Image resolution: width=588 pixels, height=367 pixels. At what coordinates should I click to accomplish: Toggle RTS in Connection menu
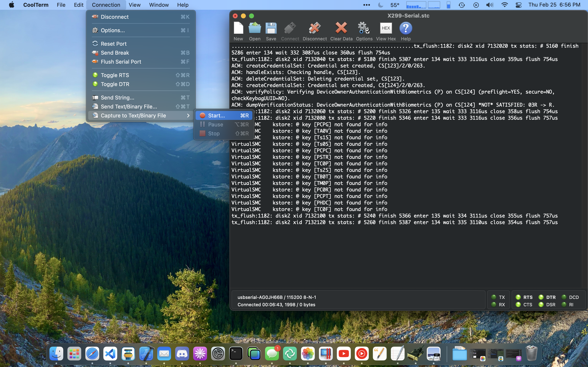pyautogui.click(x=115, y=75)
